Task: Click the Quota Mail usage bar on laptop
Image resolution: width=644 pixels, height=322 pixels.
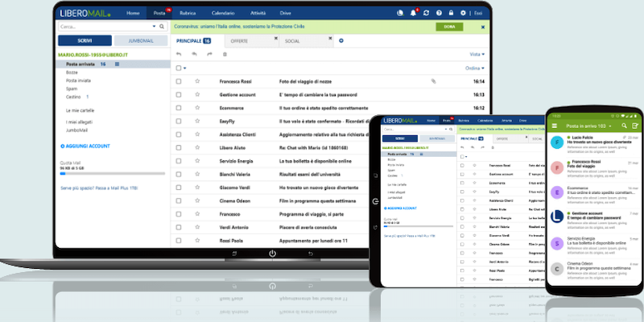Action: click(112, 173)
